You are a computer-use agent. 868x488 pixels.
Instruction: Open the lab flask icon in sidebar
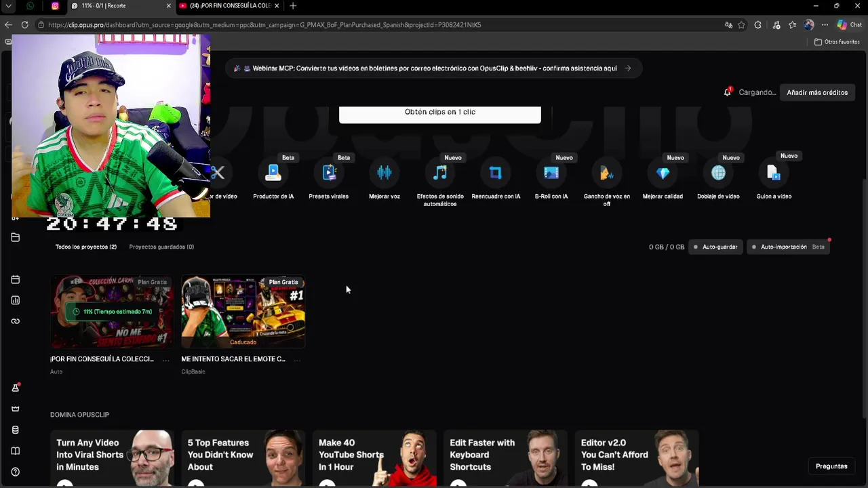(16, 388)
